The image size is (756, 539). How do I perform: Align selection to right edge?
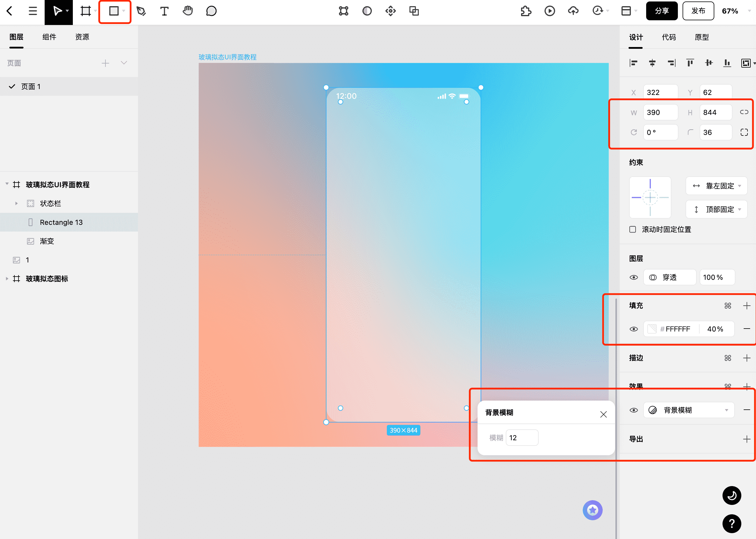671,63
